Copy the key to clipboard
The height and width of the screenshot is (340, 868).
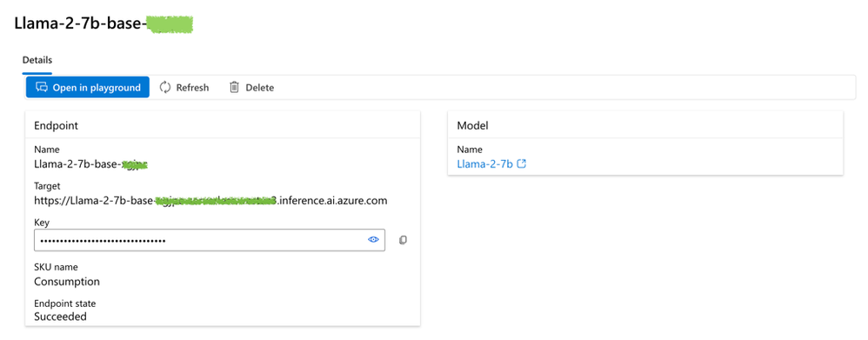[403, 240]
